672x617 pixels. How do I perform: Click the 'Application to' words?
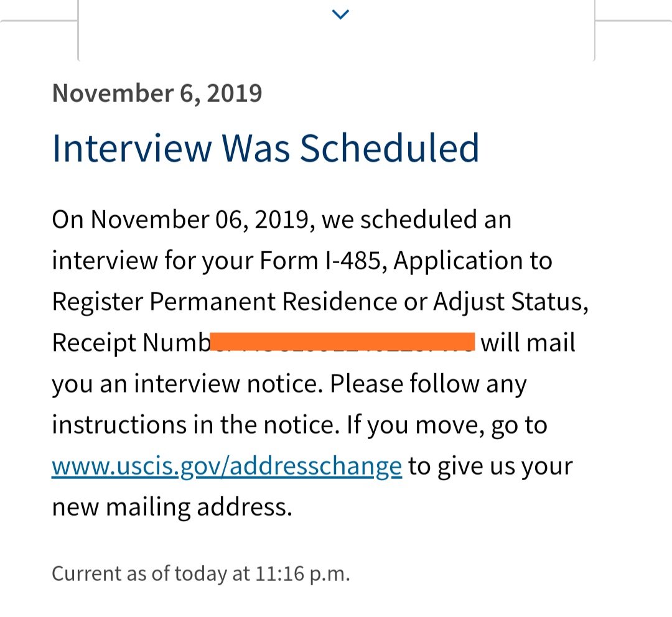473,261
